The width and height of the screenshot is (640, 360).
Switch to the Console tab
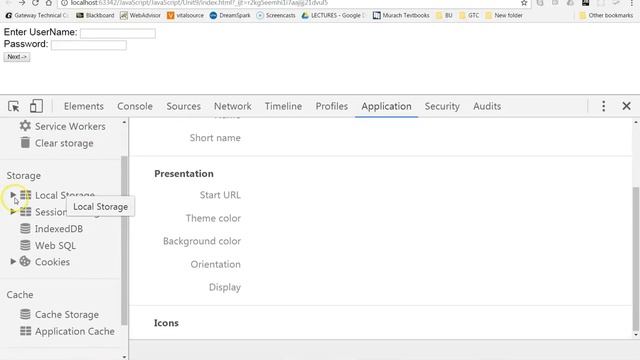tap(135, 106)
